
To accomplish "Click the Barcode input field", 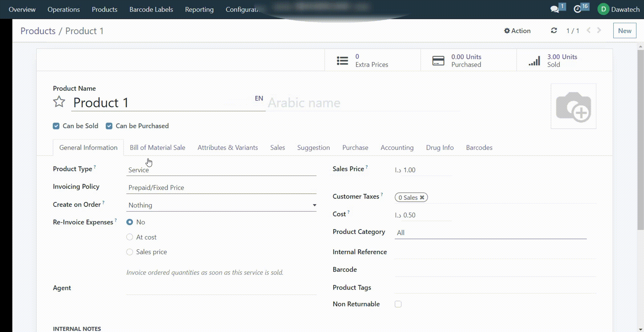I will coord(495,270).
